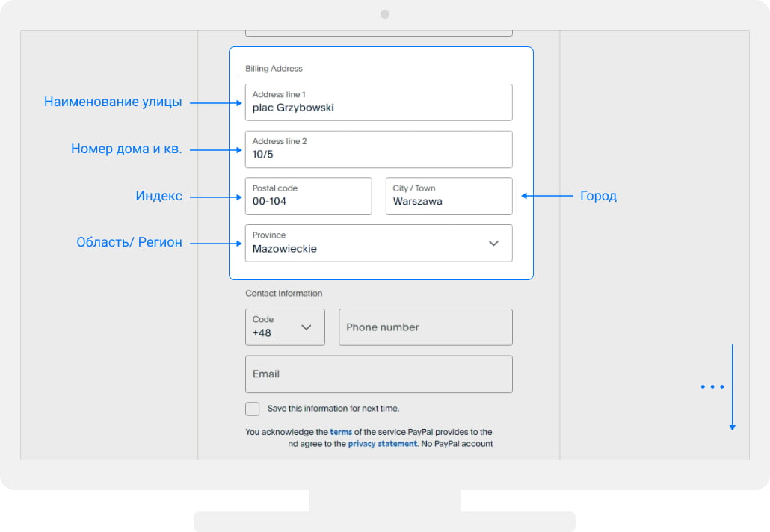
Task: Open the privacy statement link
Action: [382, 444]
